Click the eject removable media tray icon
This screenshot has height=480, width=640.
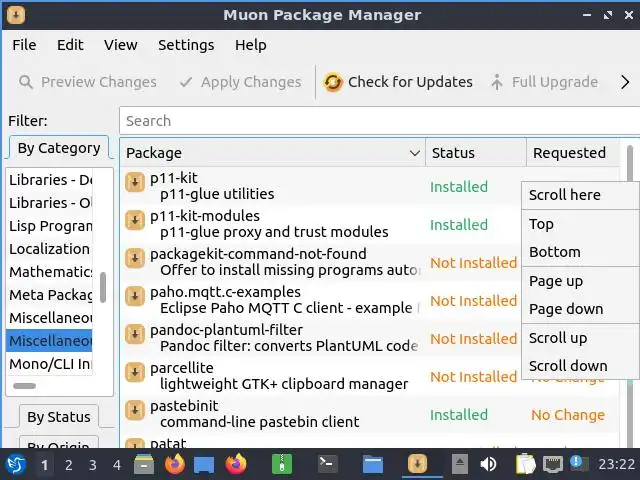pyautogui.click(x=460, y=464)
